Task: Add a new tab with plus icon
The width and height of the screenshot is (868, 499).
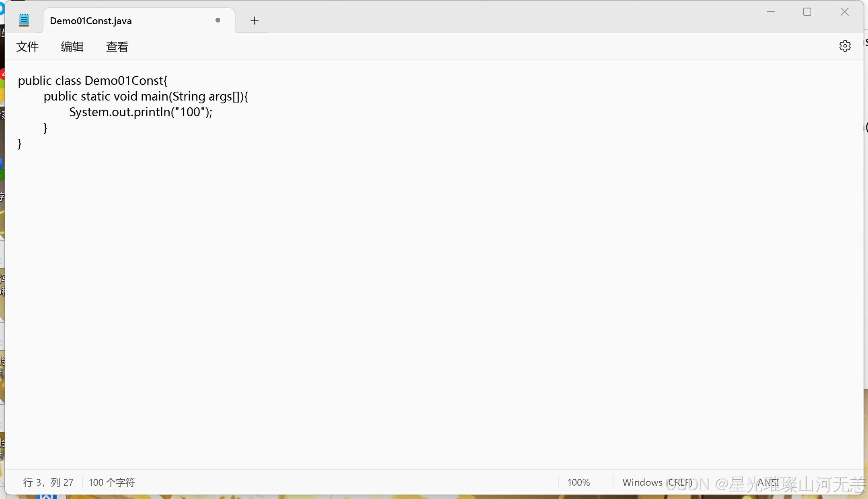Action: (x=254, y=21)
